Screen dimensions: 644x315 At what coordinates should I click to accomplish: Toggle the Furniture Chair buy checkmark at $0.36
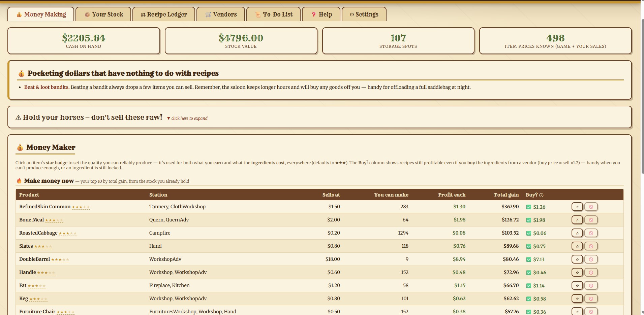click(529, 312)
